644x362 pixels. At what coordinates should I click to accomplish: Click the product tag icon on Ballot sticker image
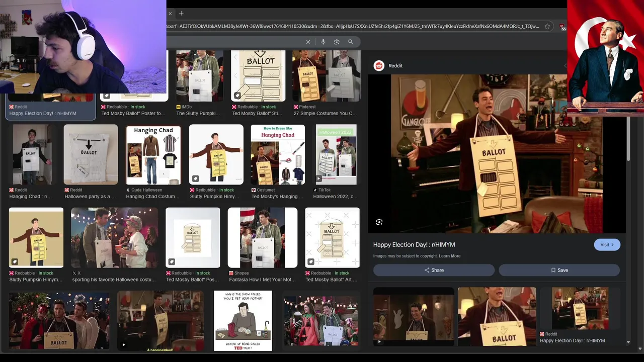click(x=237, y=96)
